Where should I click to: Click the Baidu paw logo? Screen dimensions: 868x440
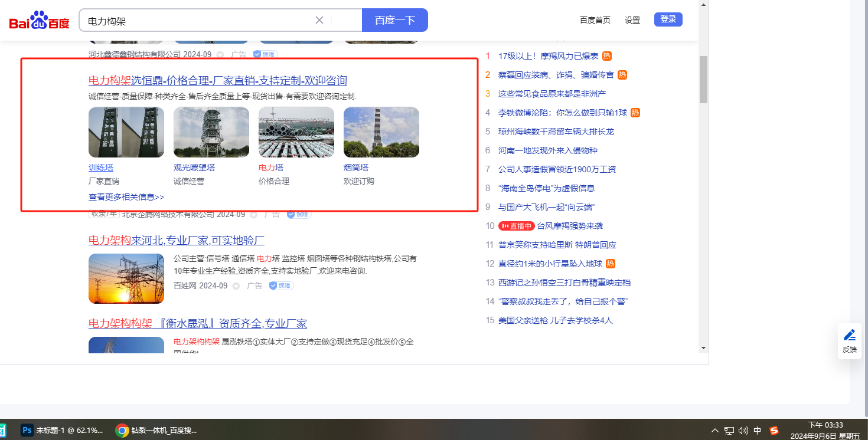pos(39,21)
